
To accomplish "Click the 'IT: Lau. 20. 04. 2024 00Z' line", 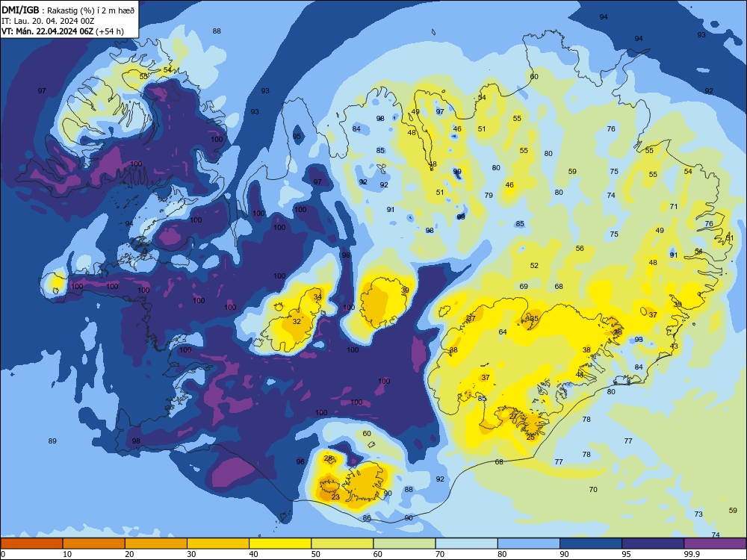I will click(x=48, y=21).
